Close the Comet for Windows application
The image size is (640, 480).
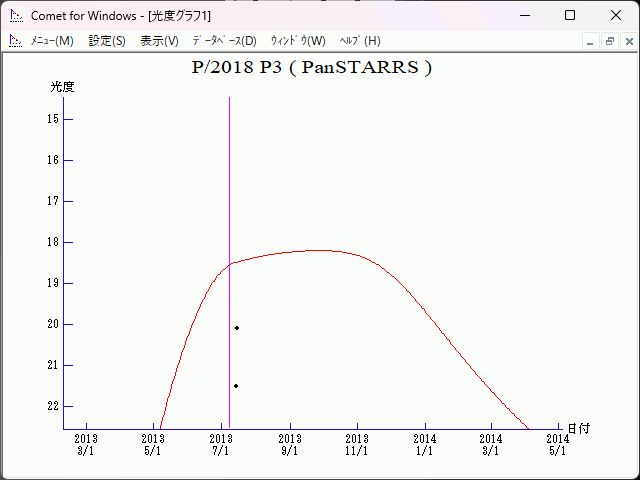pyautogui.click(x=615, y=16)
